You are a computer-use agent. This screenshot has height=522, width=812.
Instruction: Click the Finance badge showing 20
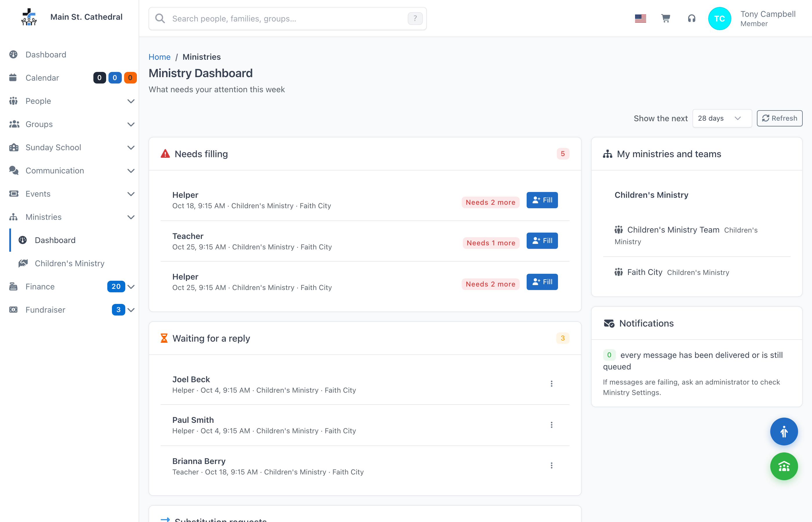point(116,287)
